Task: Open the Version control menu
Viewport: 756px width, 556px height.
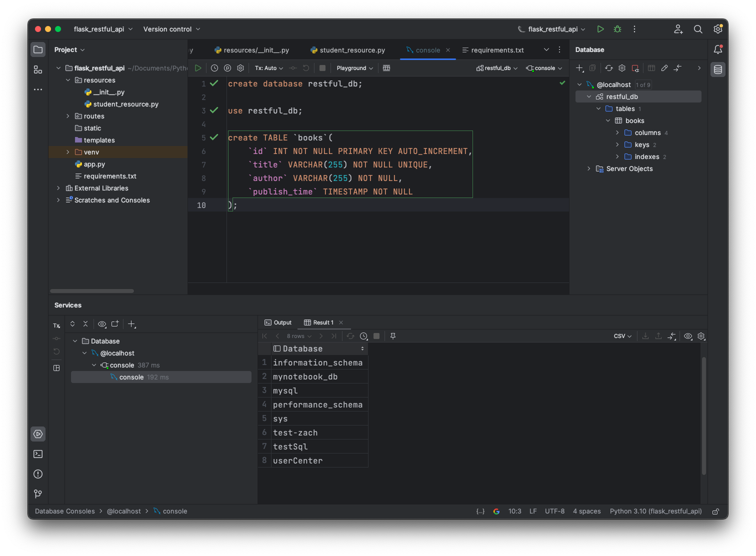Action: click(x=171, y=29)
